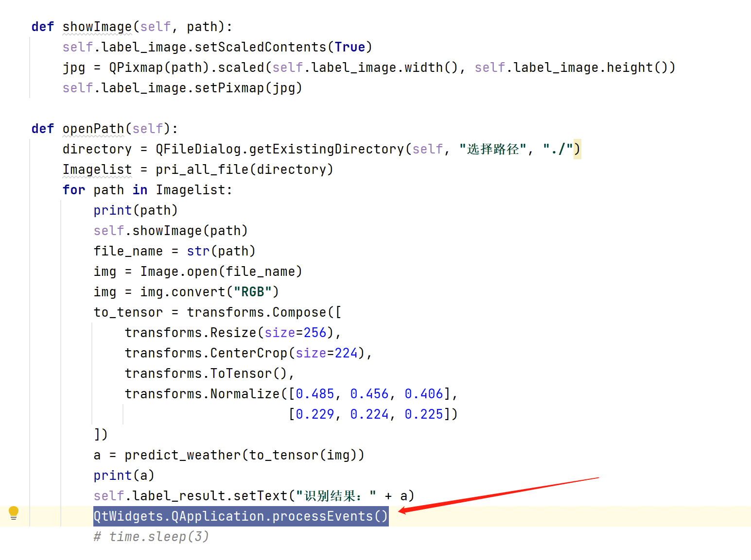The width and height of the screenshot is (751, 560).
Task: Click 'img = Image.open(file_name)' line
Action: point(198,272)
